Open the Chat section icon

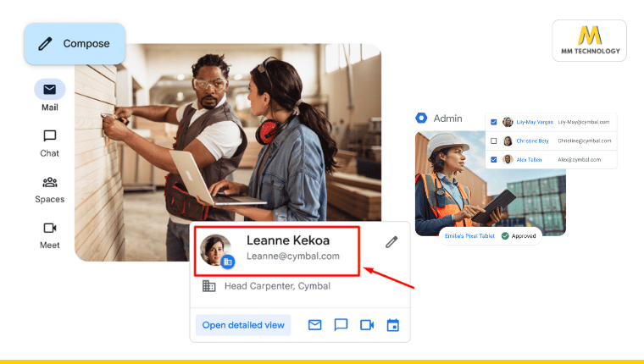click(50, 135)
